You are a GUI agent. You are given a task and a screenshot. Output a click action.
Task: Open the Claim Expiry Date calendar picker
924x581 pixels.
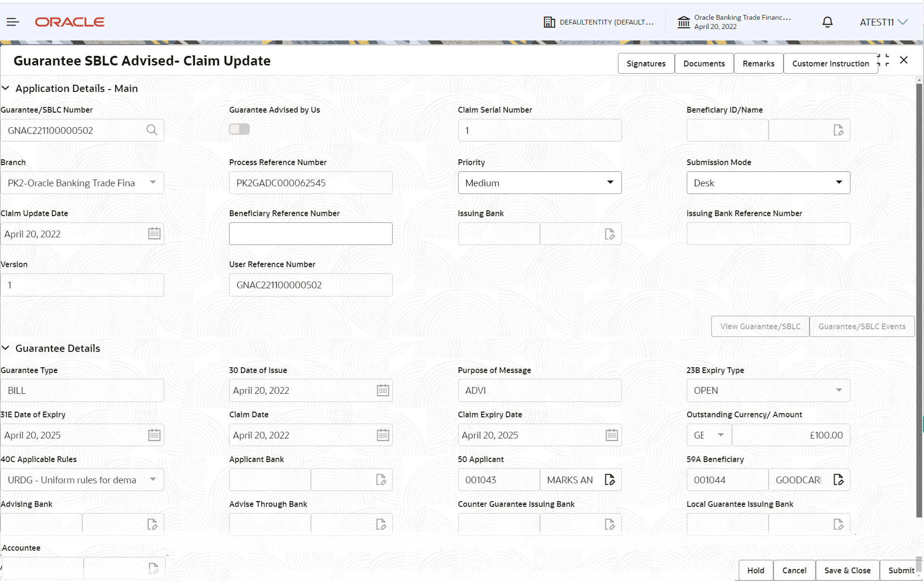[x=611, y=435]
